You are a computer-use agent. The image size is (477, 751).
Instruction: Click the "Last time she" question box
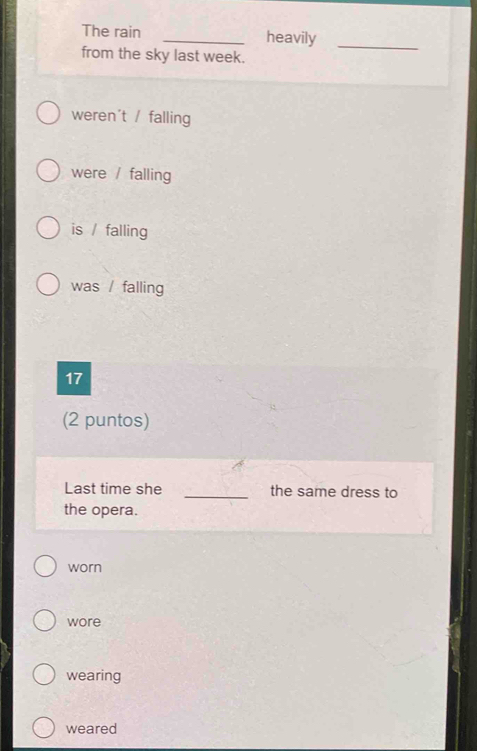[x=234, y=498]
